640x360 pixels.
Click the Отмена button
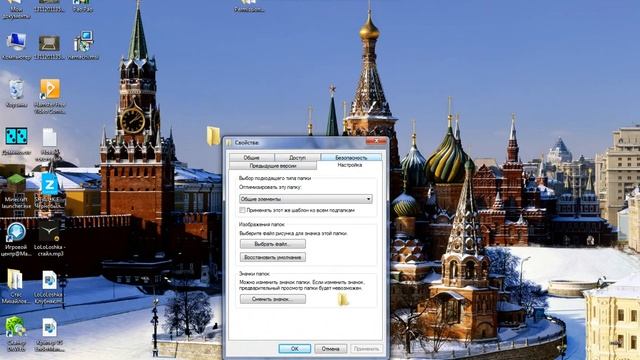[331, 349]
